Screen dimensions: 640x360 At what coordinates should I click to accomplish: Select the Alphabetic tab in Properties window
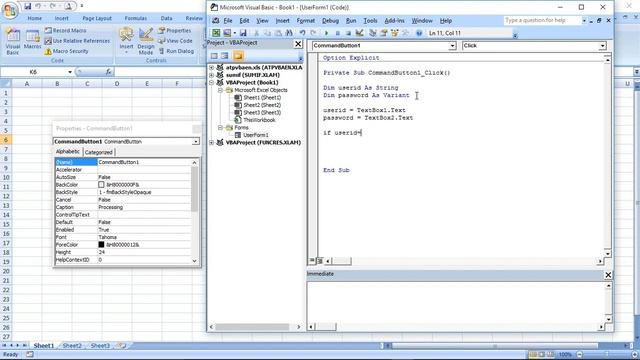(x=68, y=151)
